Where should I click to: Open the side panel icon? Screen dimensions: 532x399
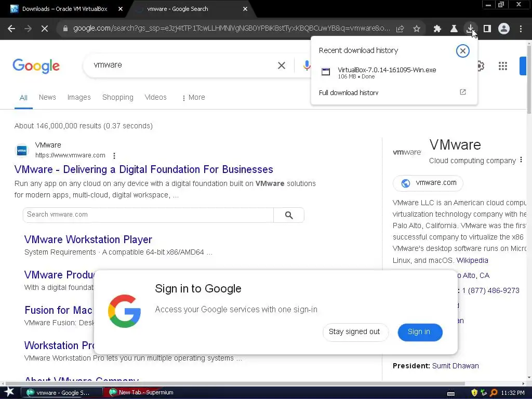click(x=487, y=29)
